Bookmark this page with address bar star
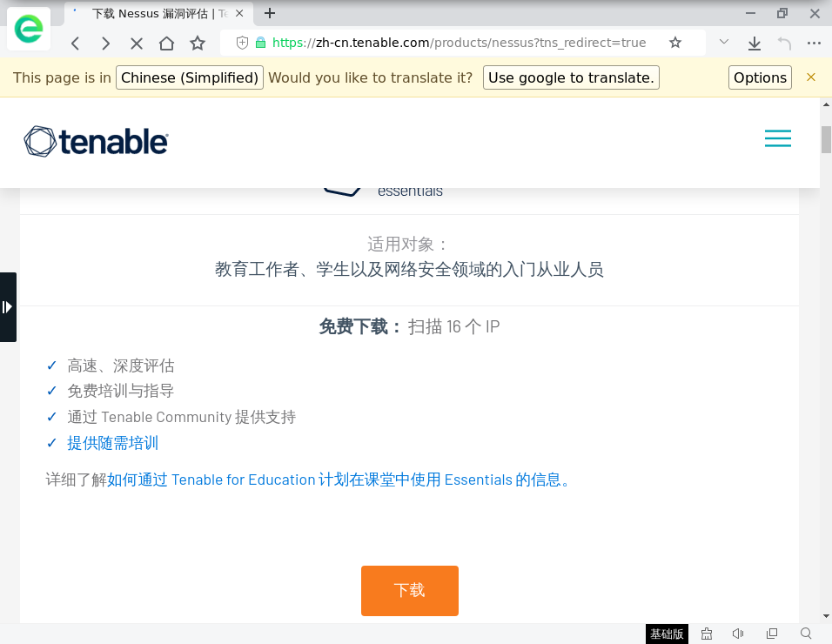Viewport: 832px width, 644px height. pos(675,43)
